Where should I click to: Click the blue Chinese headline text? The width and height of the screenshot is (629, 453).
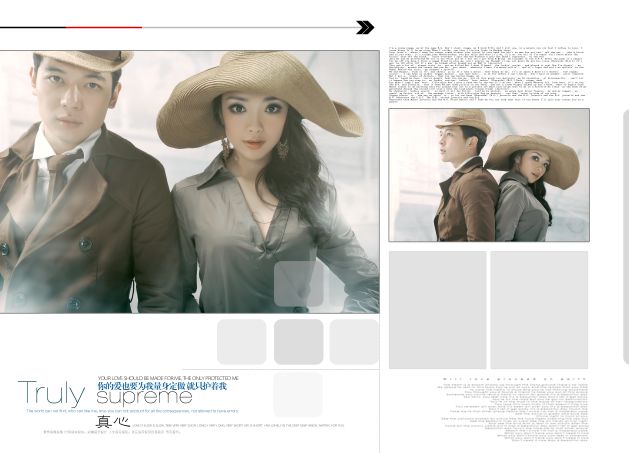click(x=162, y=386)
